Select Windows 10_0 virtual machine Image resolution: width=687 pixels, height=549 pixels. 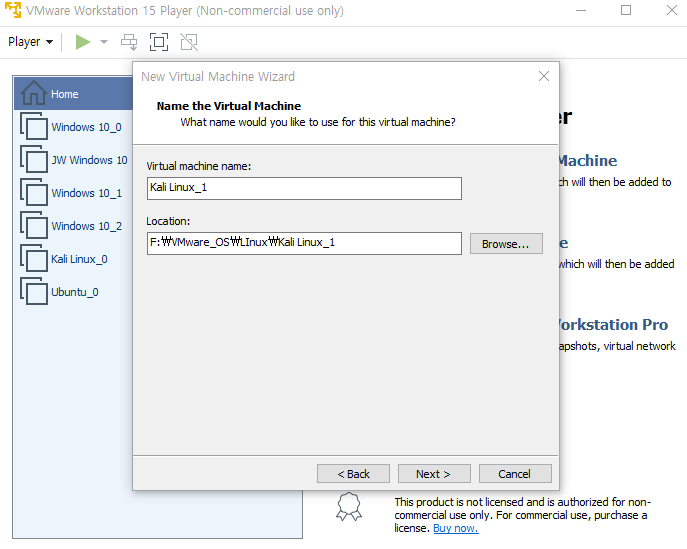click(71, 127)
